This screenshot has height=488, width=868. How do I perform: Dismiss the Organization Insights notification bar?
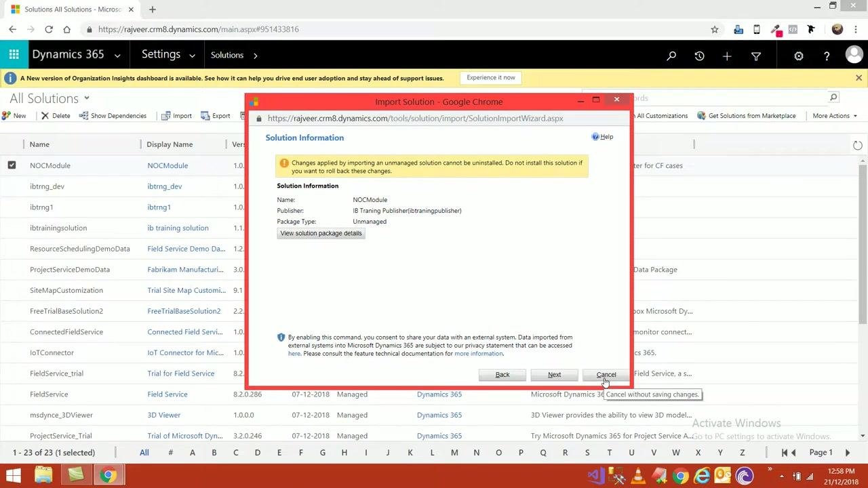click(x=859, y=78)
